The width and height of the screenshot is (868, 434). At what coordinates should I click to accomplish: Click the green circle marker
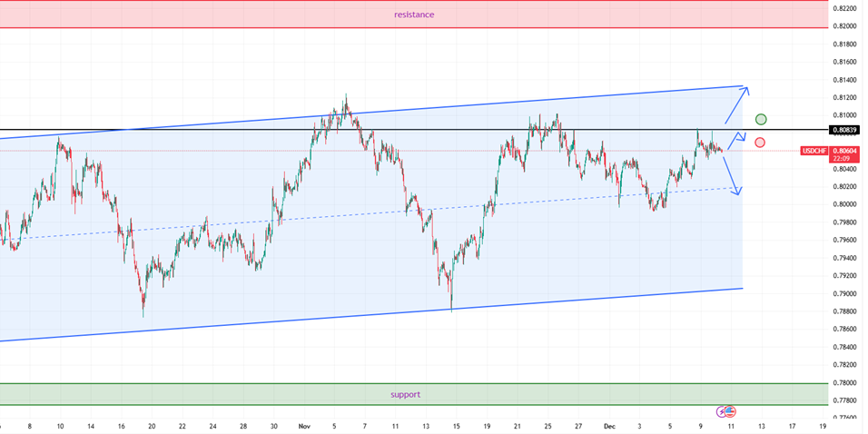click(761, 119)
